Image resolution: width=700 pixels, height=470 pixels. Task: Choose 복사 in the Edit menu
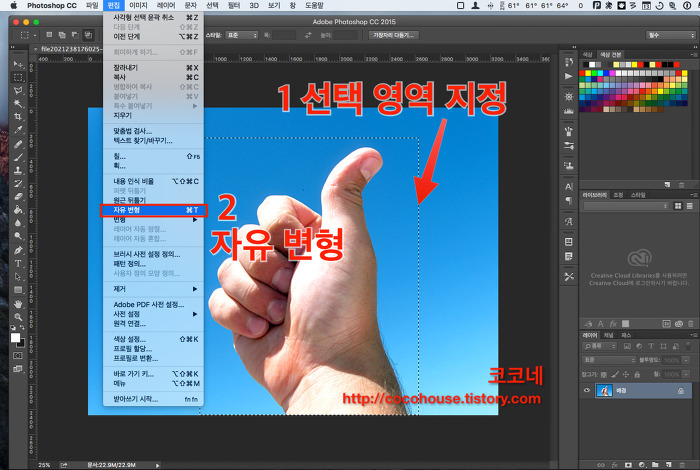coord(153,77)
